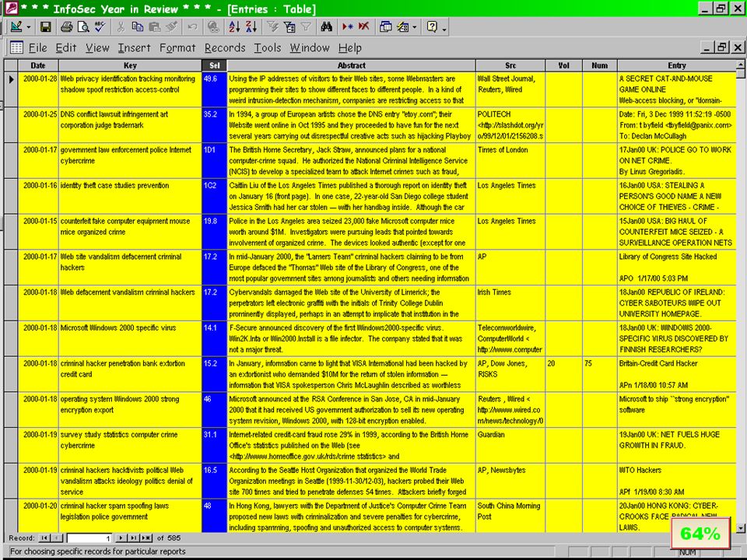
Task: Open the File menu
Action: (37, 47)
